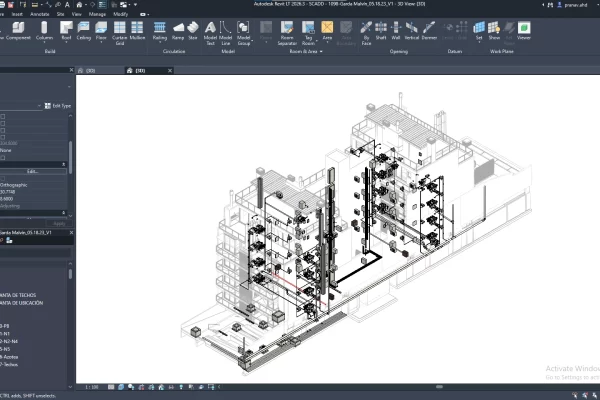Select the Area tool
The image size is (600, 400).
pyautogui.click(x=327, y=31)
